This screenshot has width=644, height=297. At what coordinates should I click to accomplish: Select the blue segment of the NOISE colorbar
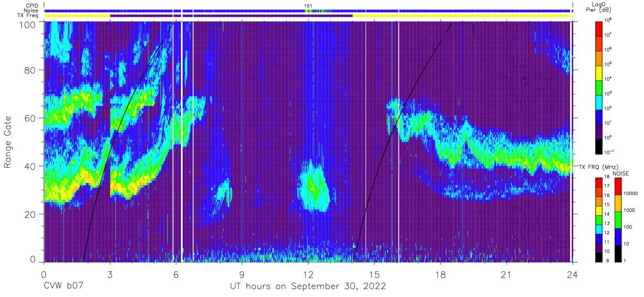point(618,236)
